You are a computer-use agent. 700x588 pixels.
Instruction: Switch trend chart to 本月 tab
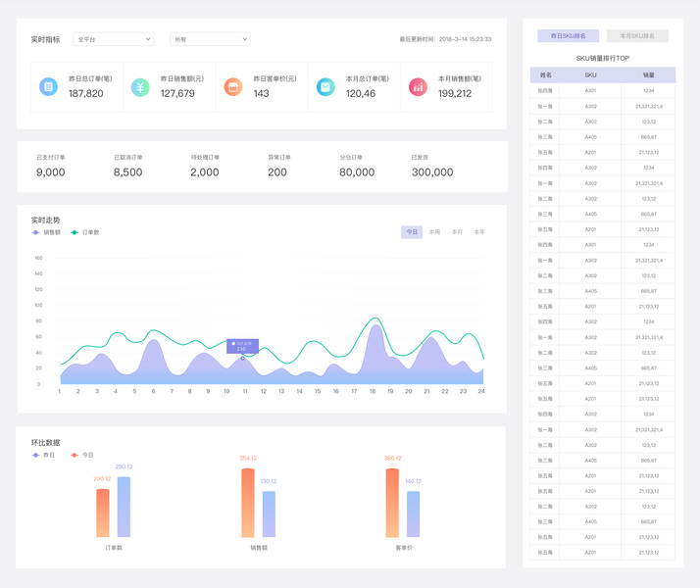coord(457,232)
